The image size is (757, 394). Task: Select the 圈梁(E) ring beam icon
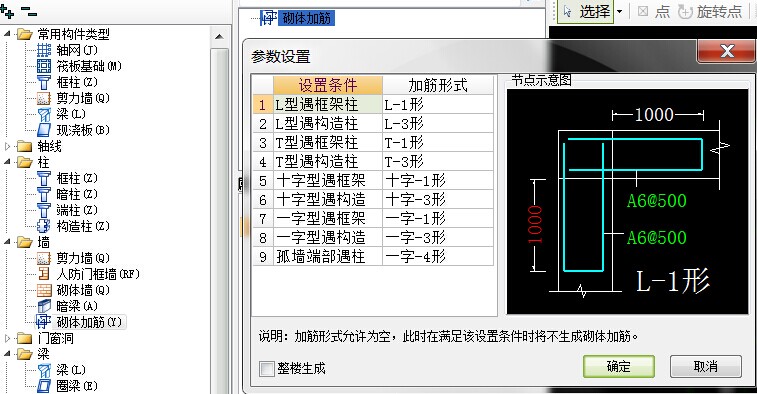44,386
